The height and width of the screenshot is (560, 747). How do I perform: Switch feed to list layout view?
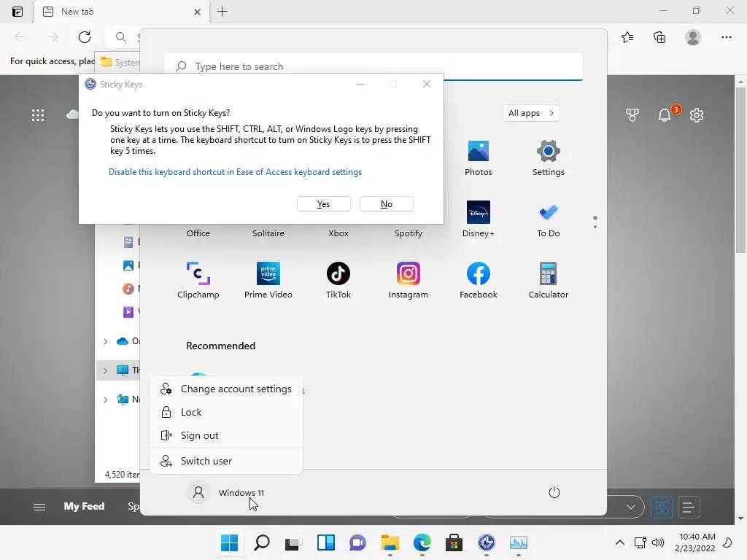coord(688,507)
